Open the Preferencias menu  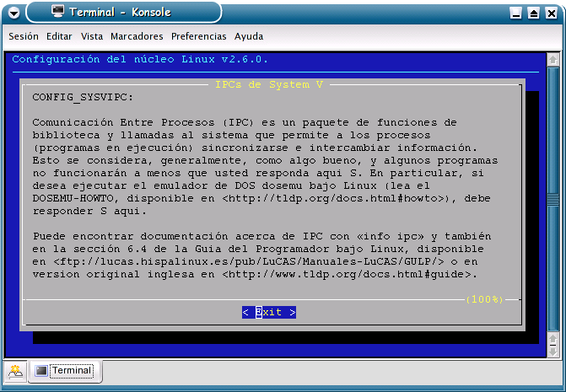tap(199, 36)
